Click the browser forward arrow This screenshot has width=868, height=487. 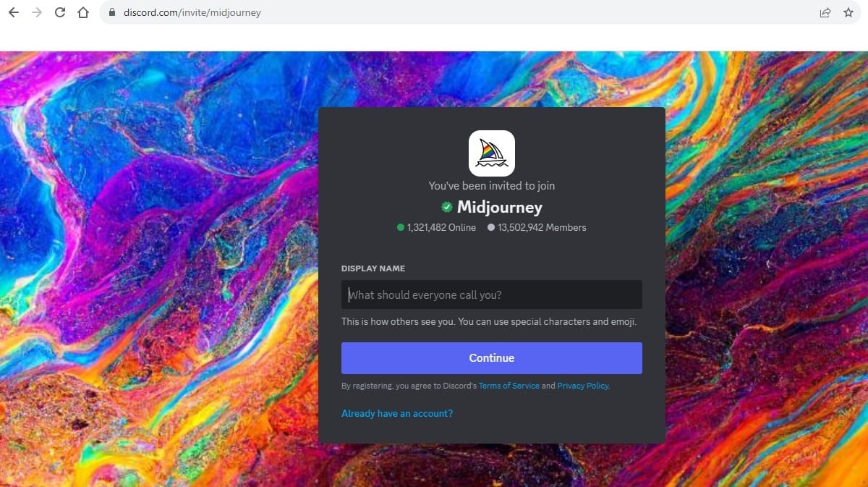pos(37,12)
